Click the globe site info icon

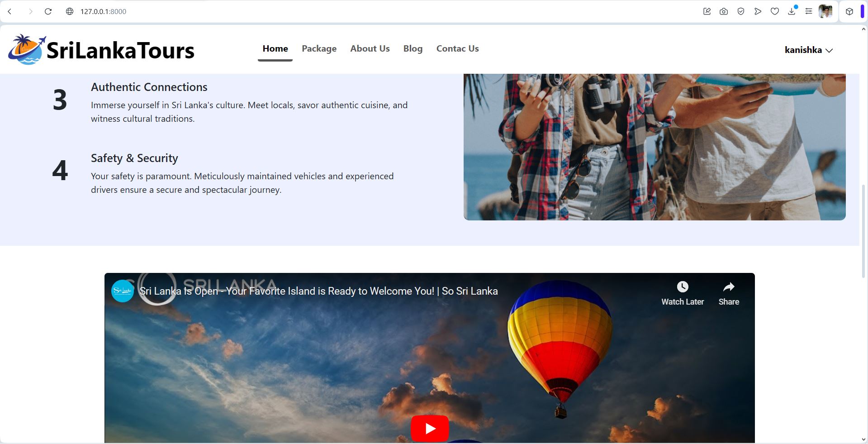coord(70,11)
